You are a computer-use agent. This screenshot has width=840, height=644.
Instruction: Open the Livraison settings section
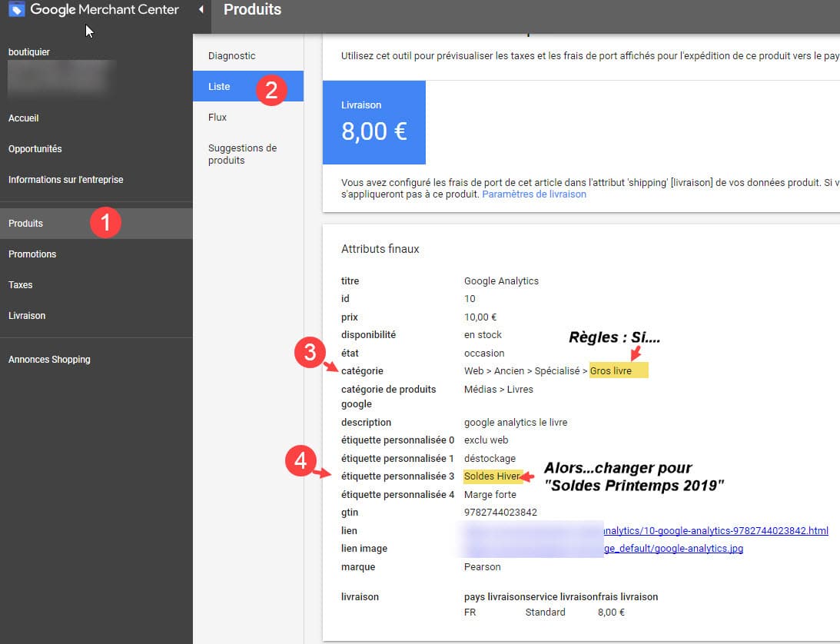click(28, 315)
